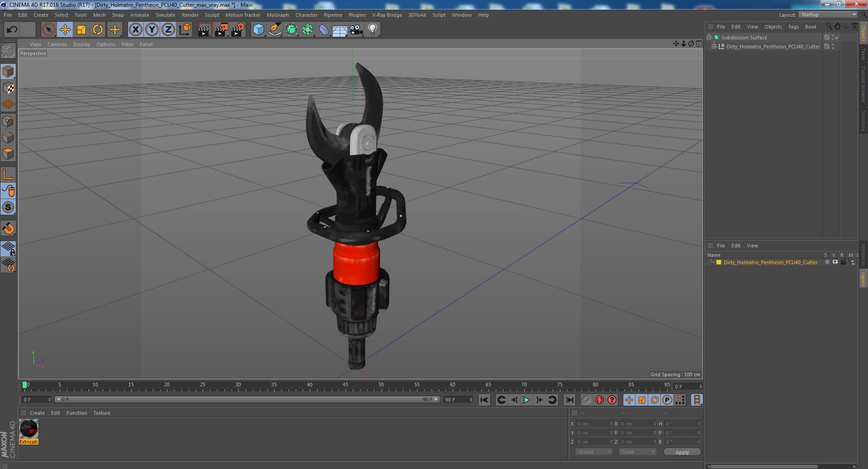Screen dimensions: 868x469
Task: Toggle Y axis lock
Action: click(152, 30)
